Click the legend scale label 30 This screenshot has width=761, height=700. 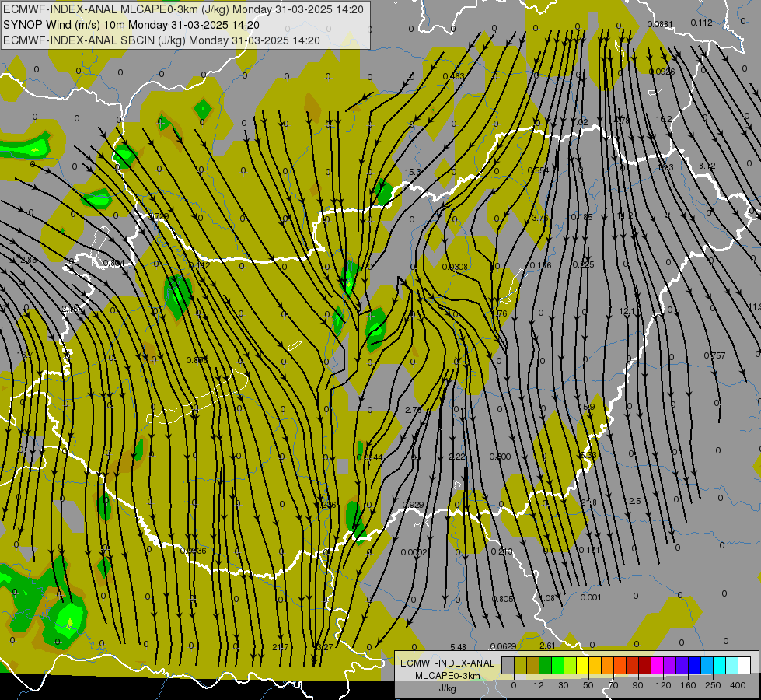click(563, 685)
